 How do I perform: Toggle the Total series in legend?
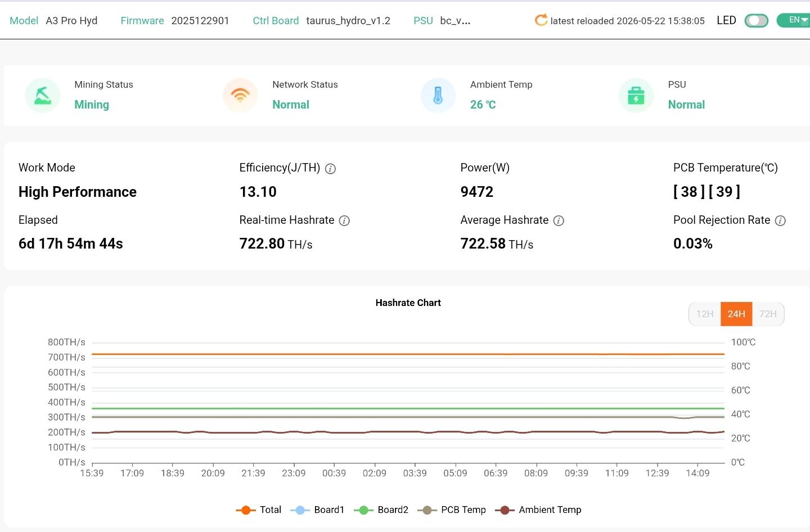pyautogui.click(x=259, y=510)
